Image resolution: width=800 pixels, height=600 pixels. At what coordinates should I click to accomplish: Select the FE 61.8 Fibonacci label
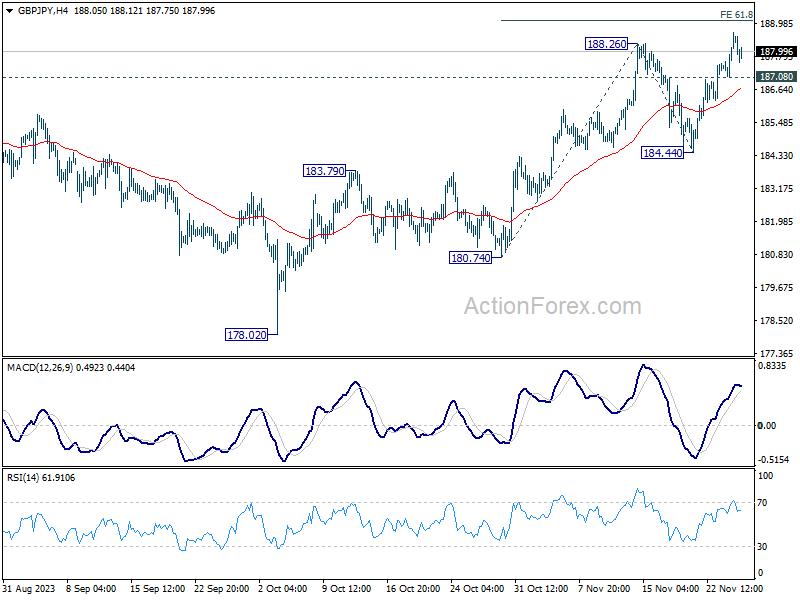[736, 15]
